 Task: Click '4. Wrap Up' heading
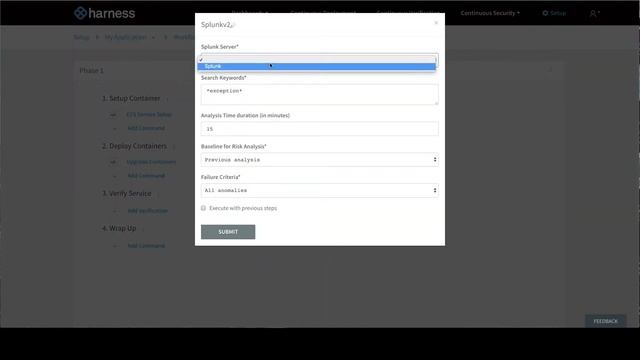point(119,228)
